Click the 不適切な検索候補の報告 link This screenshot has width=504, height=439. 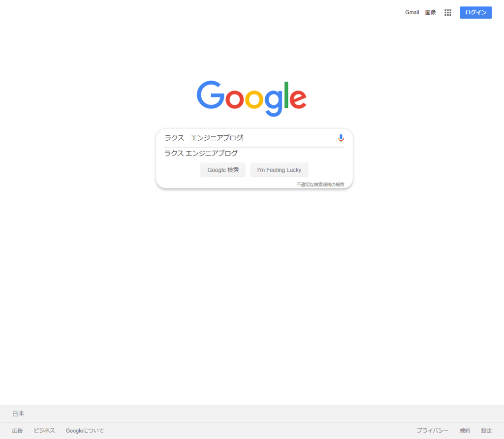point(320,185)
